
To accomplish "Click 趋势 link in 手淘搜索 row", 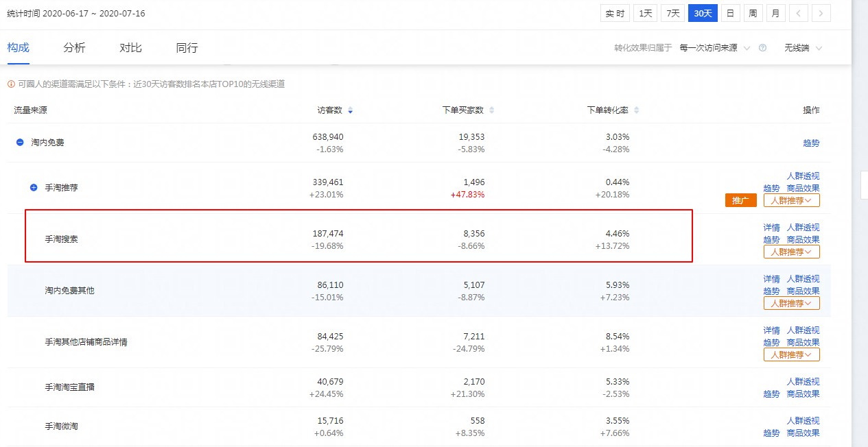I will [x=771, y=240].
